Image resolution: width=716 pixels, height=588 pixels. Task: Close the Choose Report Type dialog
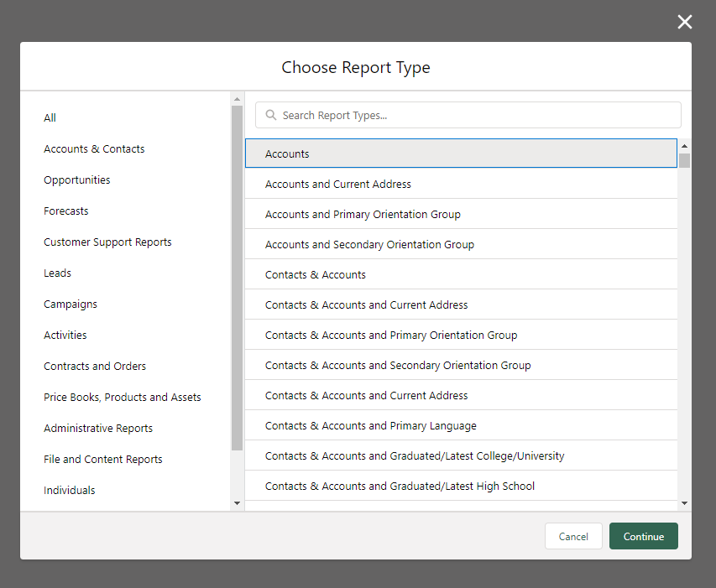point(685,22)
